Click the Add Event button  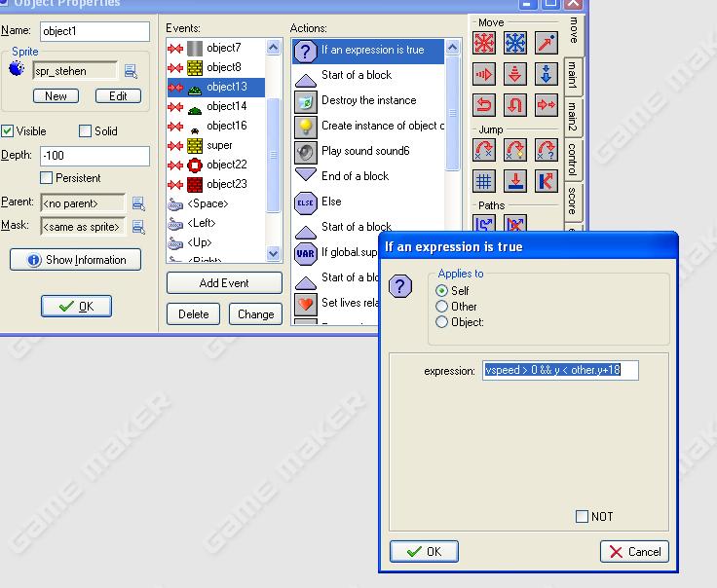(x=224, y=283)
